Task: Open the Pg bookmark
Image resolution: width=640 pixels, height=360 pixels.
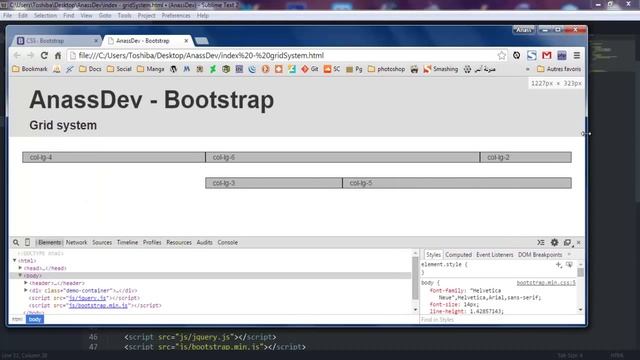Action: point(354,69)
